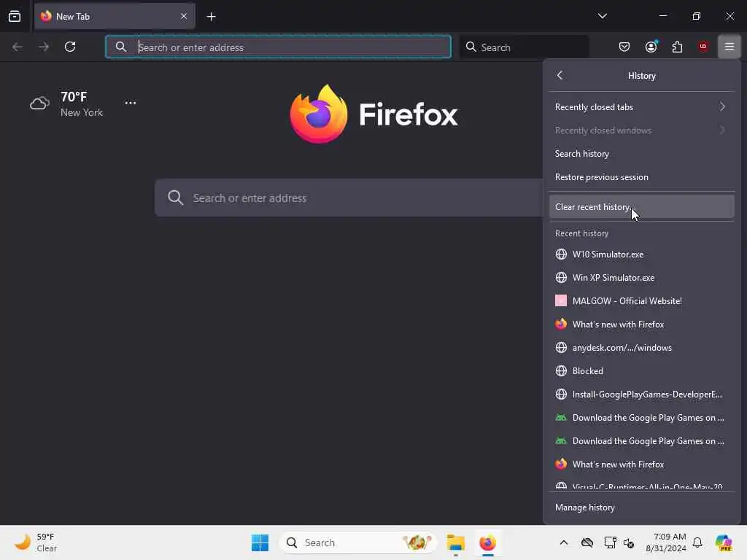The image size is (747, 560).
Task: Open the Extensions puzzle icon
Action: [677, 47]
